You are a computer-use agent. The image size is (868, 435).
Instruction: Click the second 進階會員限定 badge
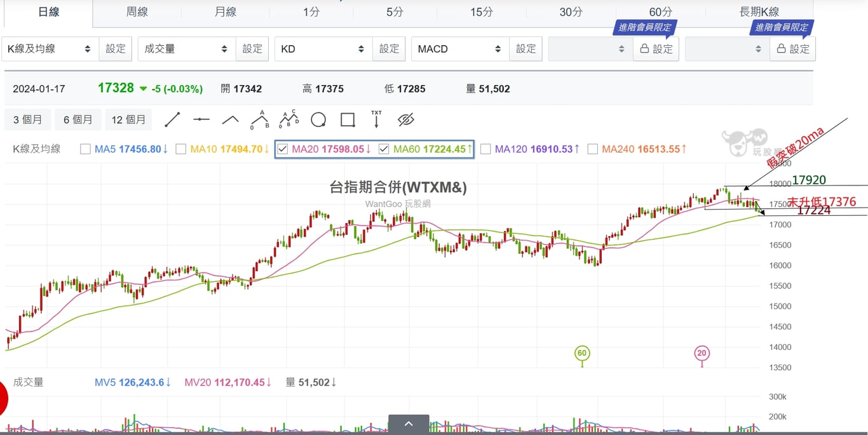[x=781, y=27]
